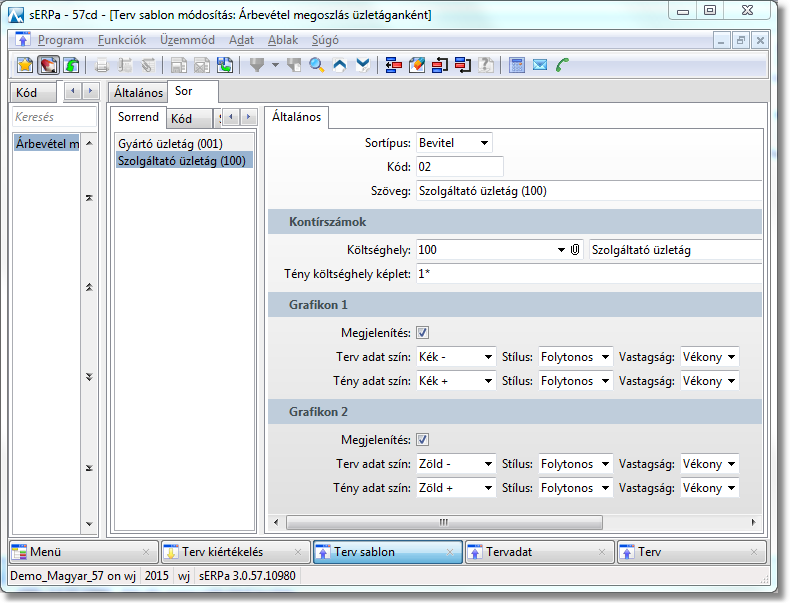Open the calculator tool in toolbar
The height and width of the screenshot is (605, 790).
pos(517,65)
